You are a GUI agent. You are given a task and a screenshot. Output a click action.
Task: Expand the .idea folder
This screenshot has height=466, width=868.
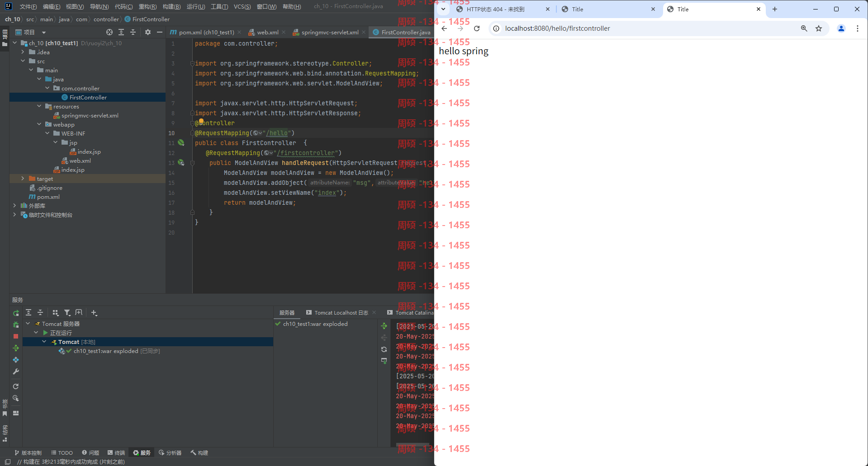point(23,52)
